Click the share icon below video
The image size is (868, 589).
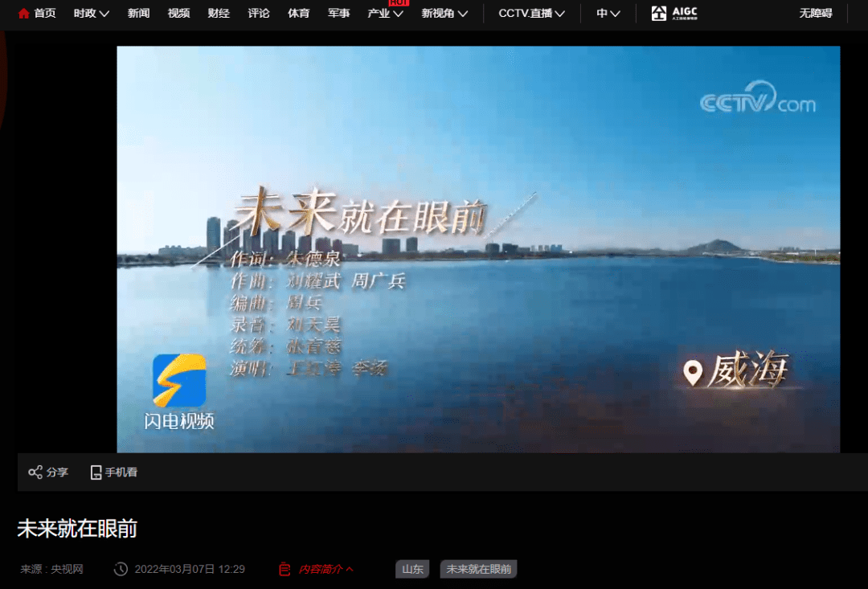click(x=35, y=472)
